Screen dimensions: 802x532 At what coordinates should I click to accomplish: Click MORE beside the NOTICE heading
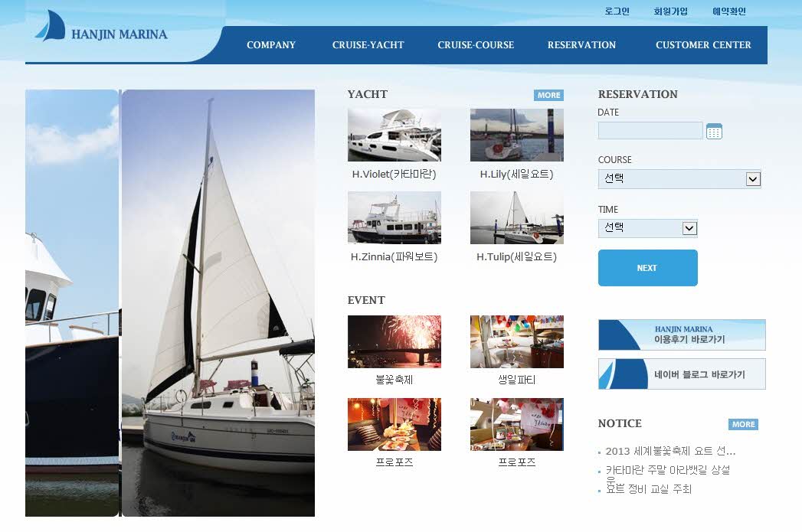[x=743, y=424]
